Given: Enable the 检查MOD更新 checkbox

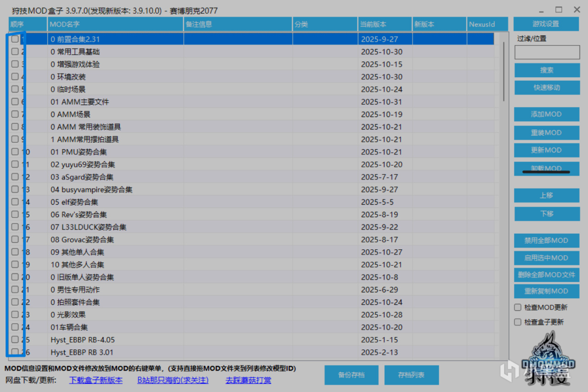Looking at the screenshot, I should click(x=518, y=307).
